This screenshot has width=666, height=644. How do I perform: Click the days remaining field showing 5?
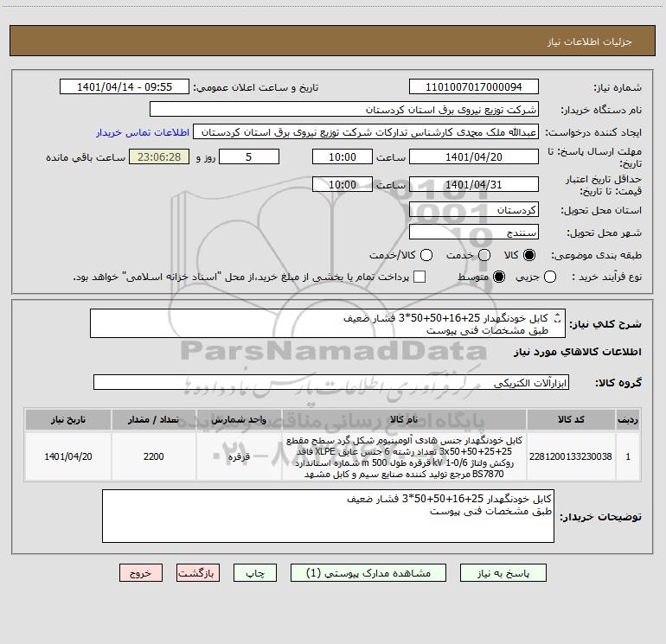coord(248,156)
